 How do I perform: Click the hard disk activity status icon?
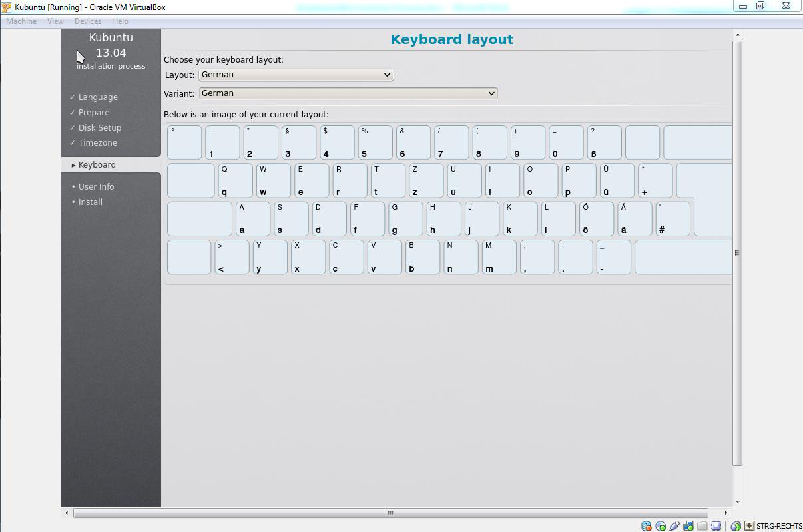[646, 526]
